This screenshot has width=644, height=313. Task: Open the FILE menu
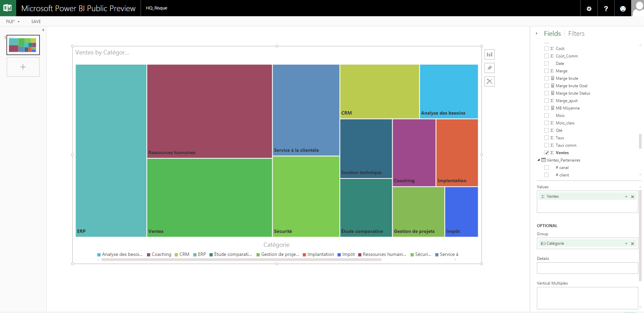coord(13,22)
